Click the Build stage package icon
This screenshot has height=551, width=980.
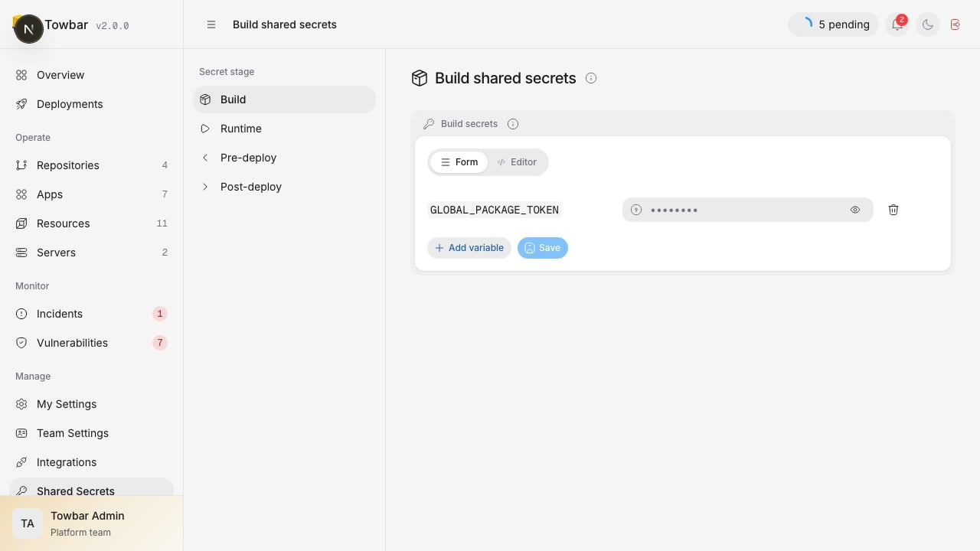point(205,99)
